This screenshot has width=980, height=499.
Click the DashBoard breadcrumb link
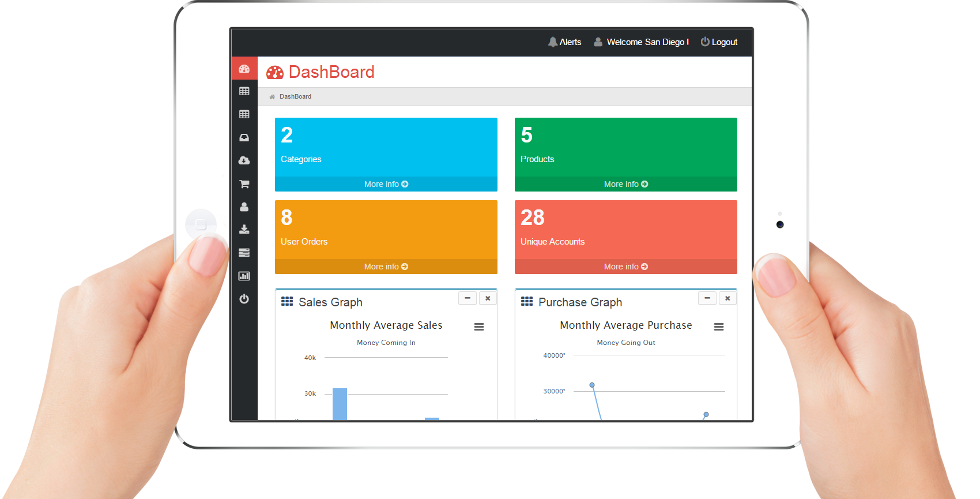point(295,97)
